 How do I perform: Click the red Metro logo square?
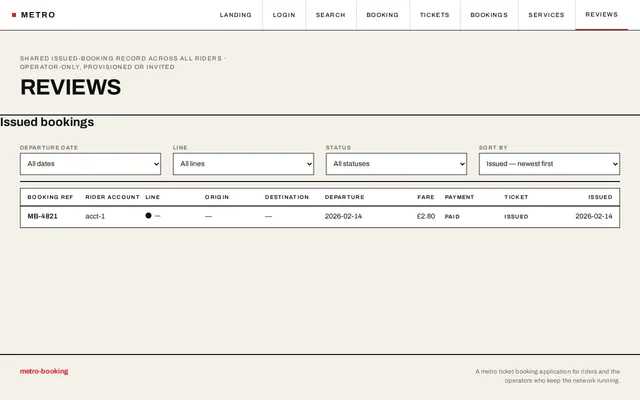[14, 15]
